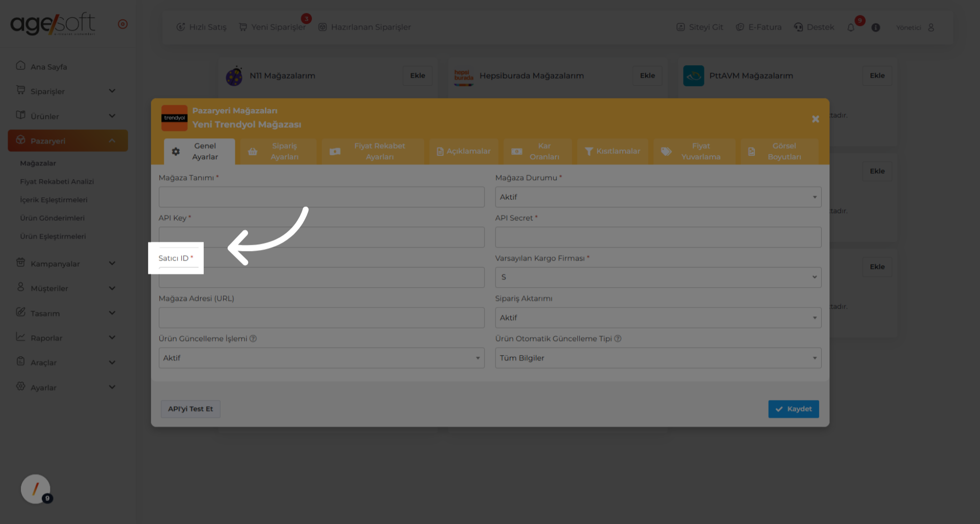The width and height of the screenshot is (980, 524).
Task: Open Ürün Güncelleme İşlemi dropdown
Action: 322,358
